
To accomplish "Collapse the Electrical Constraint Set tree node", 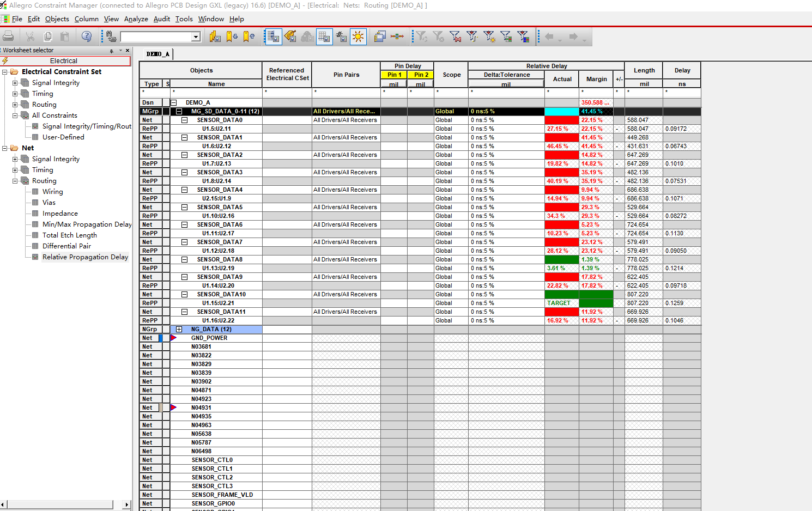I will coord(5,72).
